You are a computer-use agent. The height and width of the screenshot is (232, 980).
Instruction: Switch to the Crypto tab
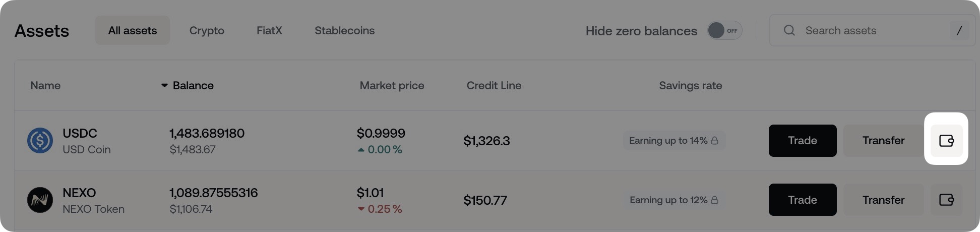pos(207,31)
